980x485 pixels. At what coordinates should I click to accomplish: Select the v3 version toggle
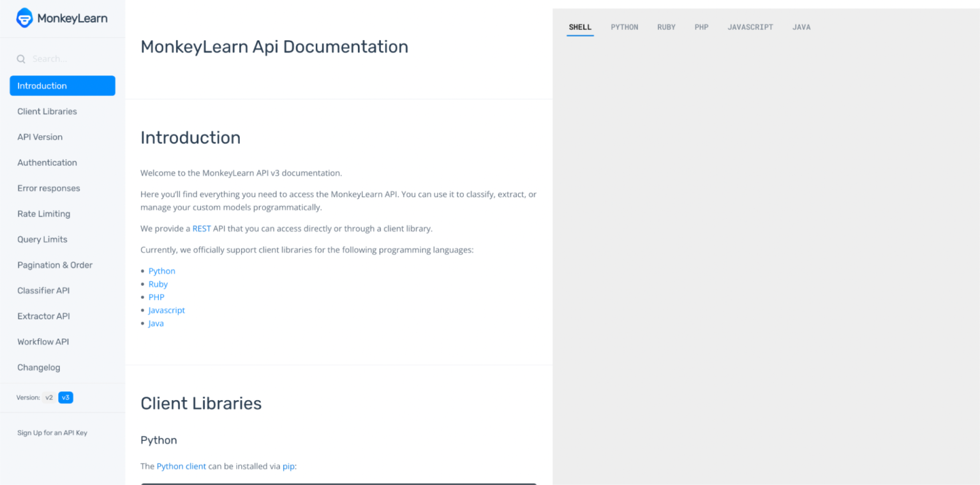66,397
